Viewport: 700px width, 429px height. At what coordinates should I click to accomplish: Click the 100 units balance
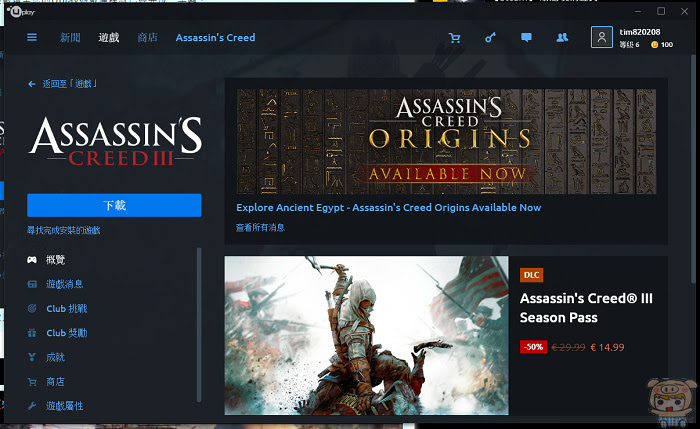click(667, 45)
